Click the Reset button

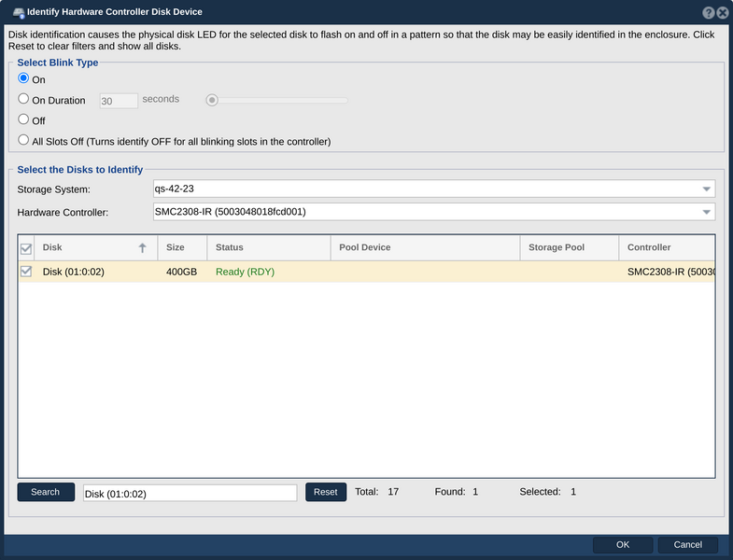326,492
